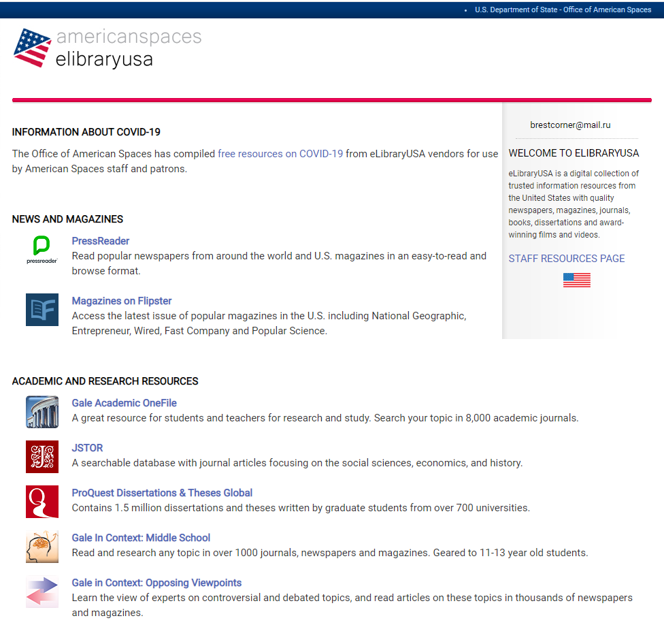Click the Welcome to eLibraryUSA heading

574,153
